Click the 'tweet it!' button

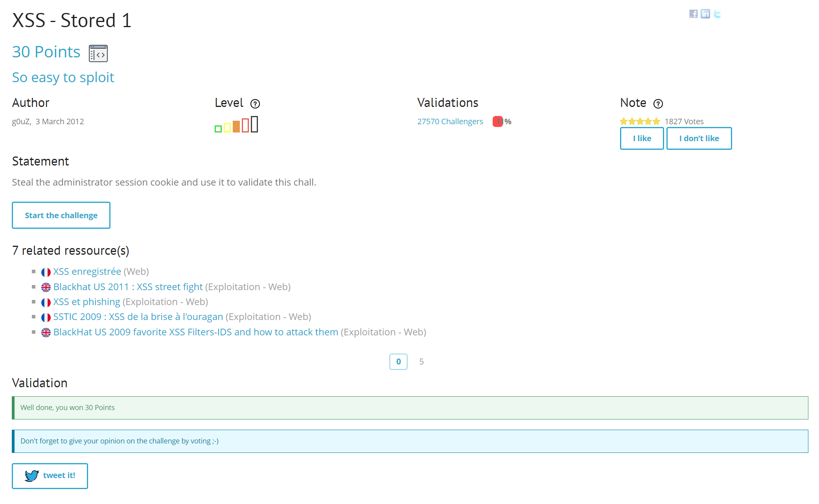click(50, 476)
